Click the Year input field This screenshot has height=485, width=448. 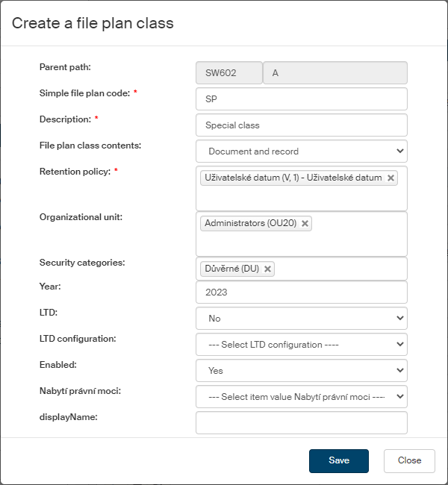point(301,292)
